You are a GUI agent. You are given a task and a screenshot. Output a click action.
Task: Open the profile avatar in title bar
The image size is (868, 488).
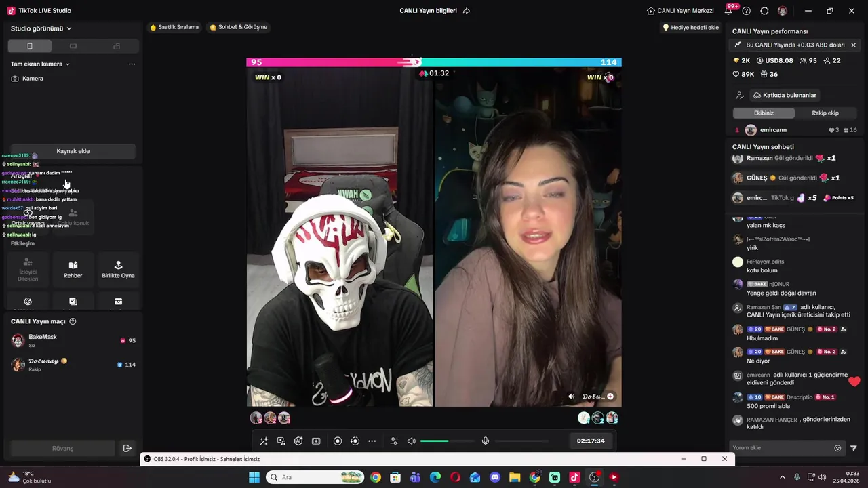click(783, 11)
